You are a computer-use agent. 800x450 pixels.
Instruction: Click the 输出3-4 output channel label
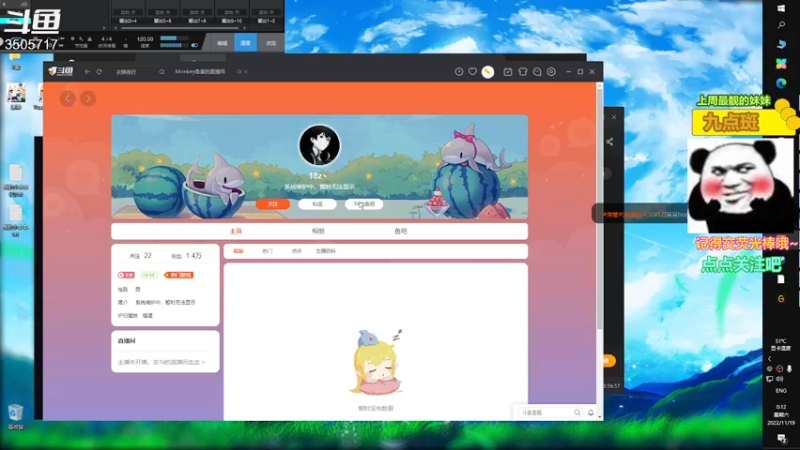(128, 21)
